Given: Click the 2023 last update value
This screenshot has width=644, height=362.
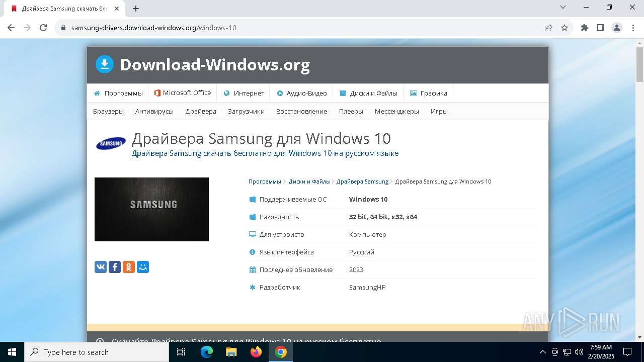Looking at the screenshot, I should coord(356,269).
